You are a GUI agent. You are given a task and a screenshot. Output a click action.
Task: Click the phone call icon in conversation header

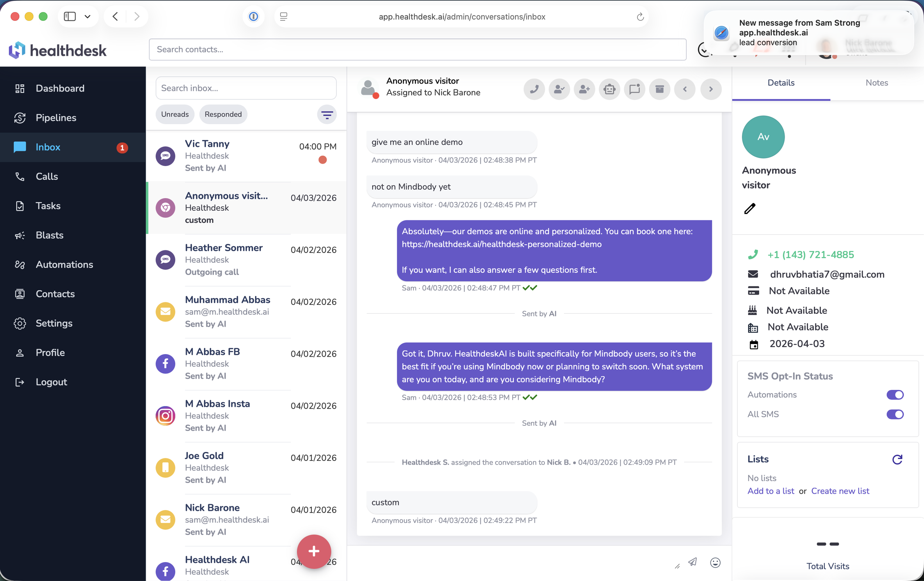click(534, 89)
